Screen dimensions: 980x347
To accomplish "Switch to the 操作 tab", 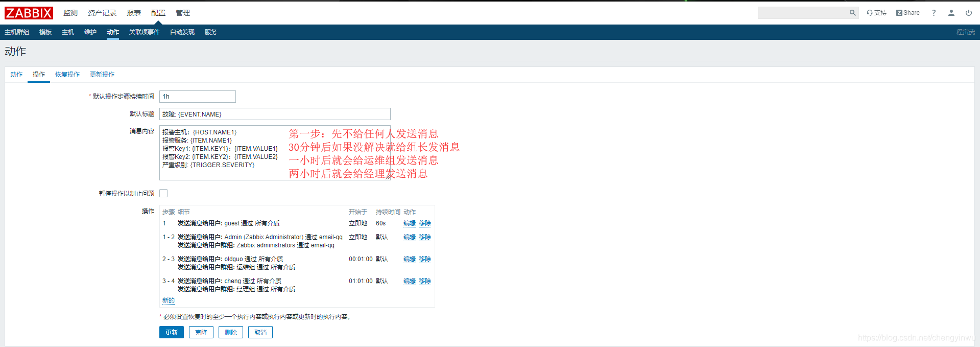I will (39, 75).
